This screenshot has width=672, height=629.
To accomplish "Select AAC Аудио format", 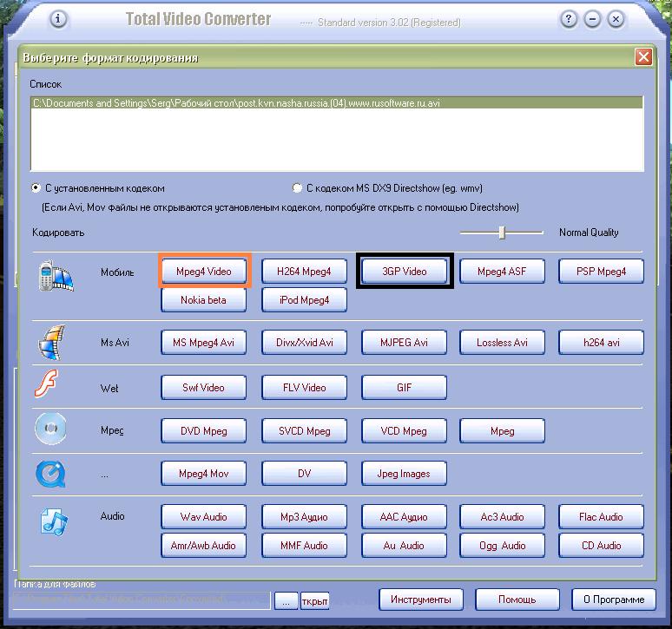I will 404,517.
